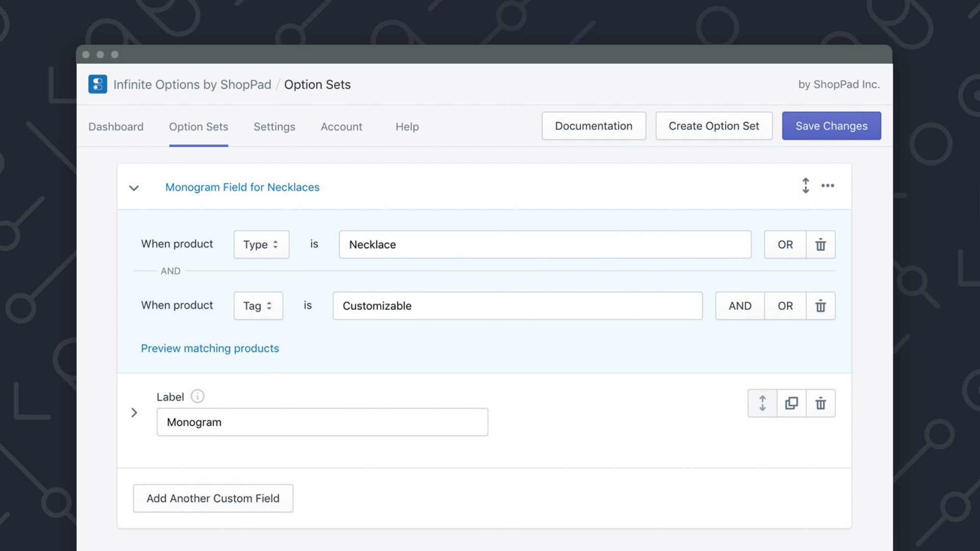Delete the Necklace type rule via trash icon
This screenshot has width=980, height=551.
click(820, 245)
